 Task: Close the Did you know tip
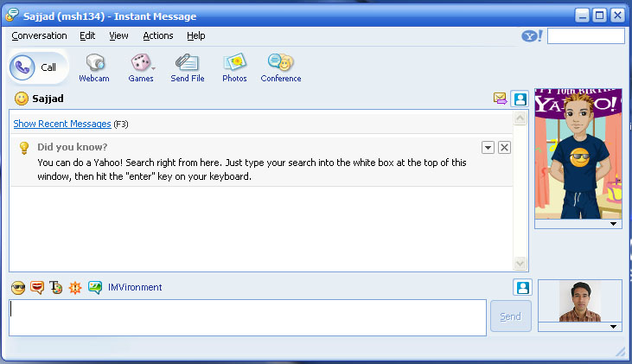click(x=504, y=148)
